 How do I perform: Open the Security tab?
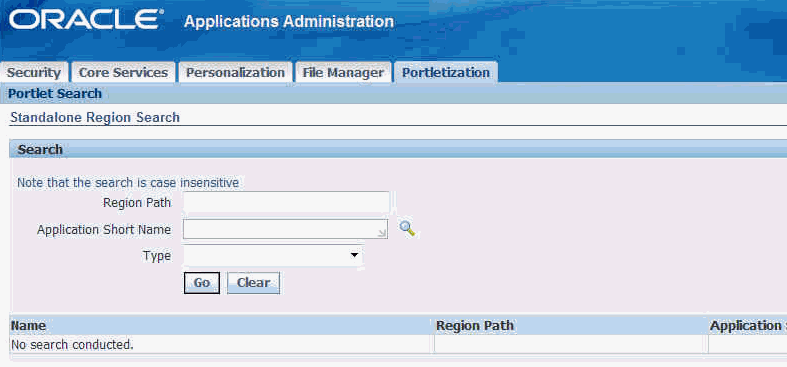tap(34, 72)
